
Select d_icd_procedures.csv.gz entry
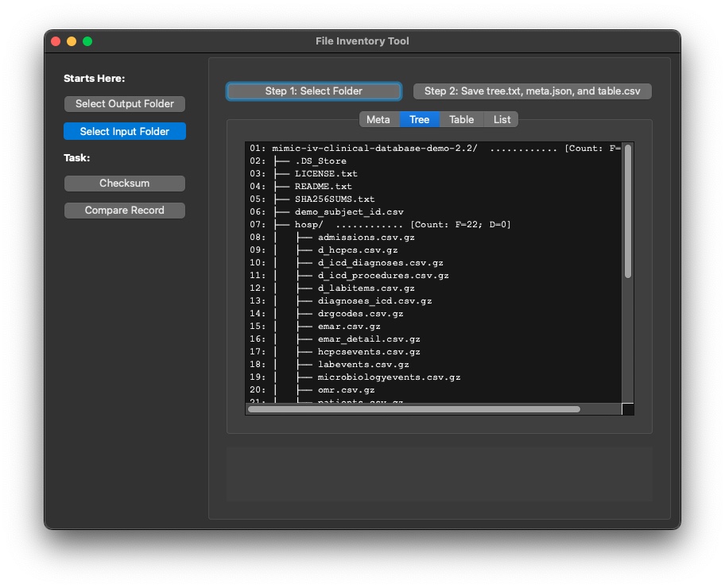[x=383, y=276]
